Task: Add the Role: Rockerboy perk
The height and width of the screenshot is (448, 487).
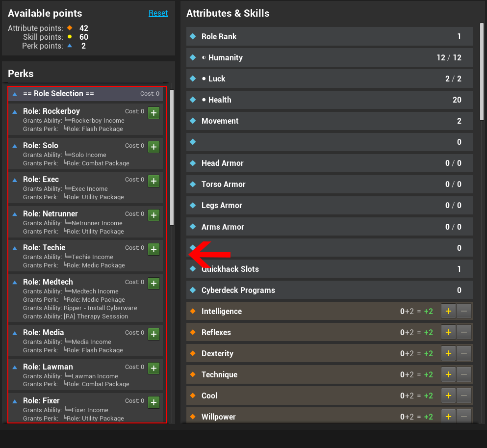Action: click(x=154, y=113)
